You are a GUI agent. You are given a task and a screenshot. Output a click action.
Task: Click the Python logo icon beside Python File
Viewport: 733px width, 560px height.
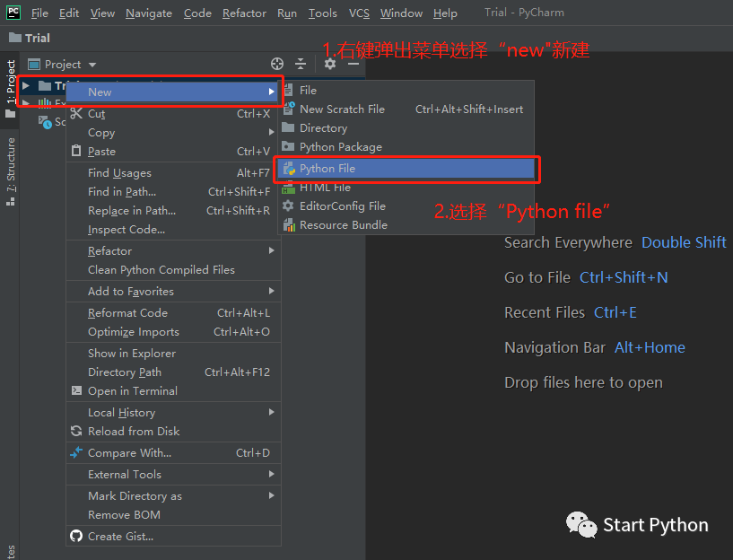point(289,169)
